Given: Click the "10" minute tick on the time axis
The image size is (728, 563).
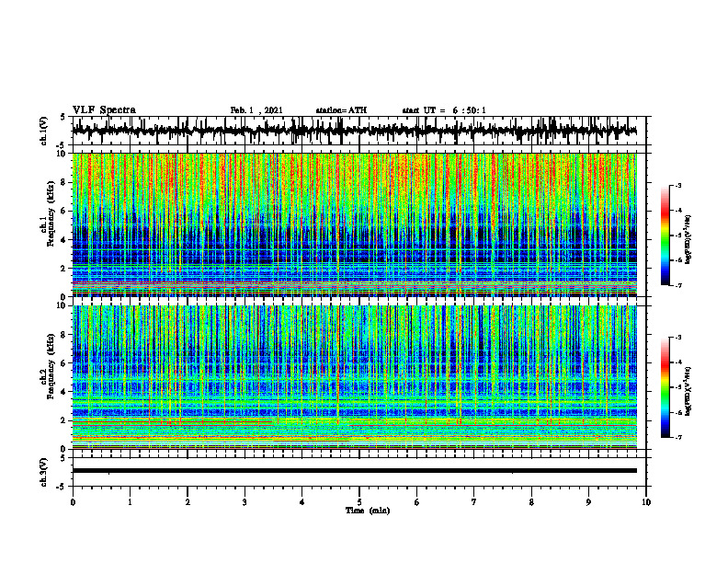Looking at the screenshot, I should pos(646,502).
